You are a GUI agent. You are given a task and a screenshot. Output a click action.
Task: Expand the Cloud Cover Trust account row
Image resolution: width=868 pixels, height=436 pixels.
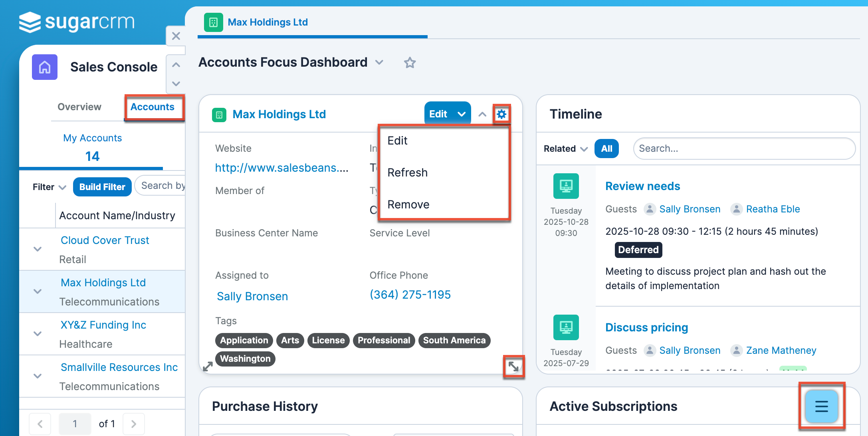[37, 249]
